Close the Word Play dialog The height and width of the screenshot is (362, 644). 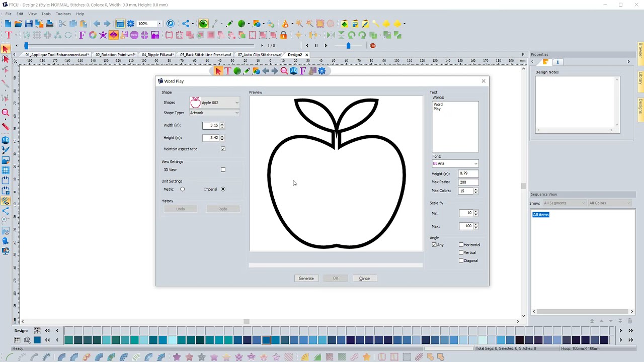[484, 81]
